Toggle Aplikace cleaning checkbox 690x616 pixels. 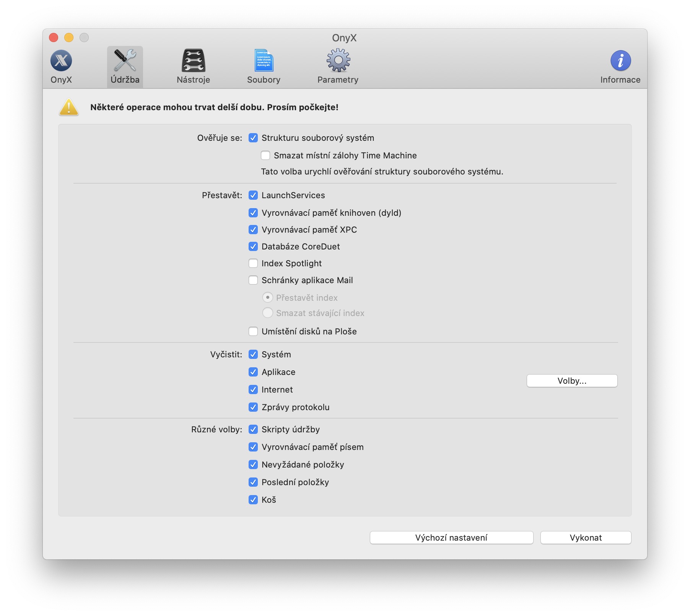click(253, 372)
